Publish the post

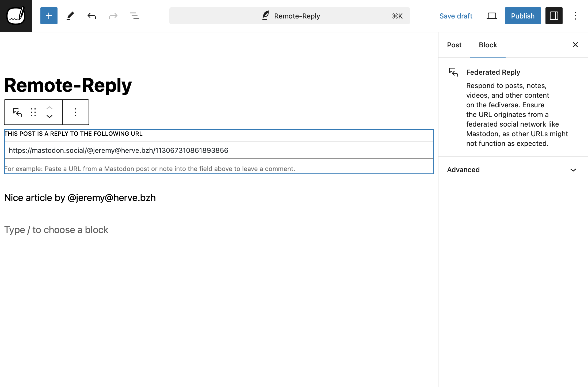tap(523, 16)
